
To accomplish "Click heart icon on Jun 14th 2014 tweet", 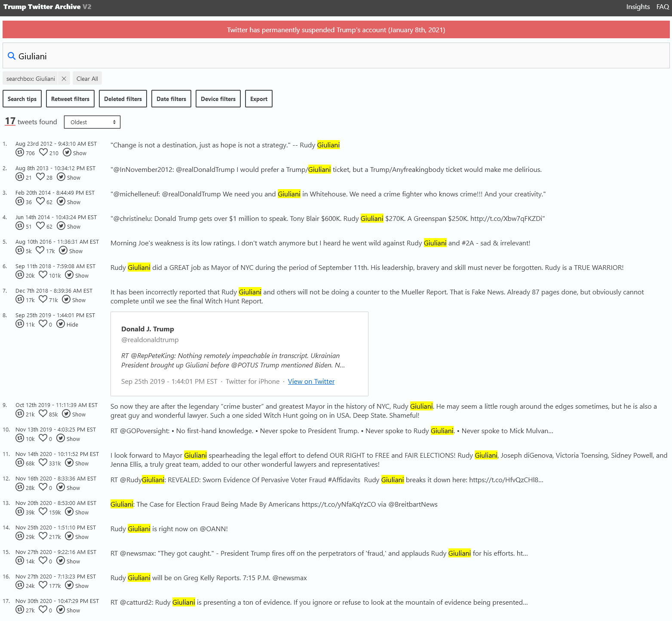I will point(40,226).
